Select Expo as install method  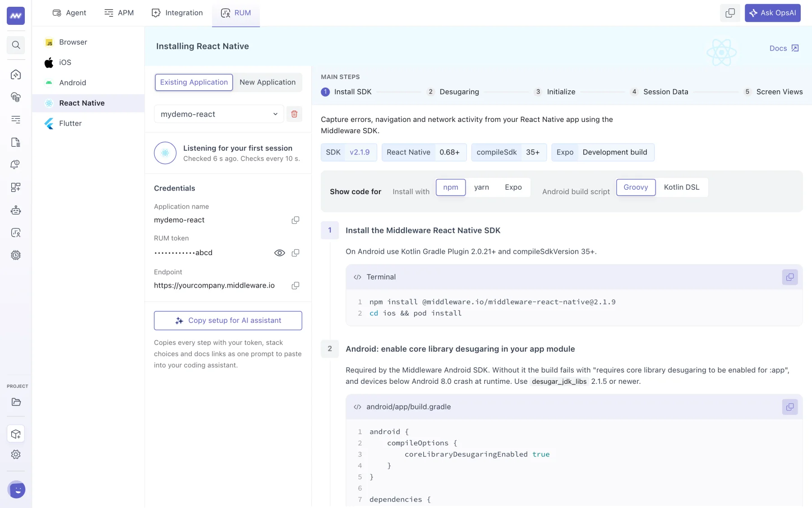[x=513, y=187]
